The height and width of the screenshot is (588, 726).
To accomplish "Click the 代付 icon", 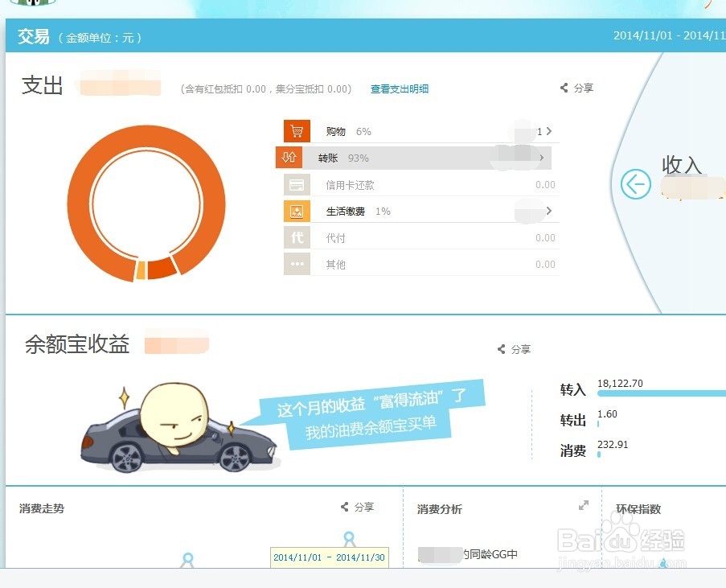I will tap(297, 238).
